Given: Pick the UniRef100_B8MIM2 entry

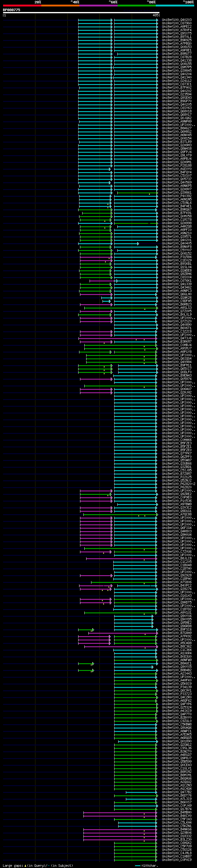Looking at the screenshot, I should pyautogui.click(x=177, y=772).
